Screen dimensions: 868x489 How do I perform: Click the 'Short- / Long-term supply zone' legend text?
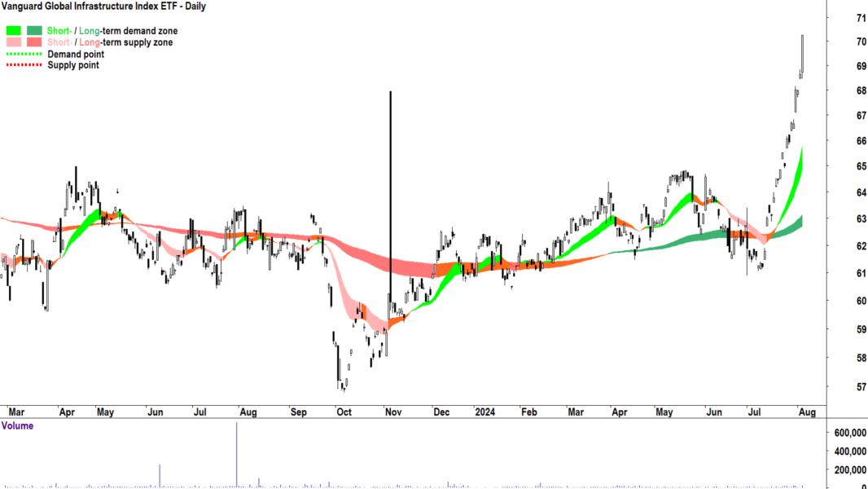coord(110,42)
